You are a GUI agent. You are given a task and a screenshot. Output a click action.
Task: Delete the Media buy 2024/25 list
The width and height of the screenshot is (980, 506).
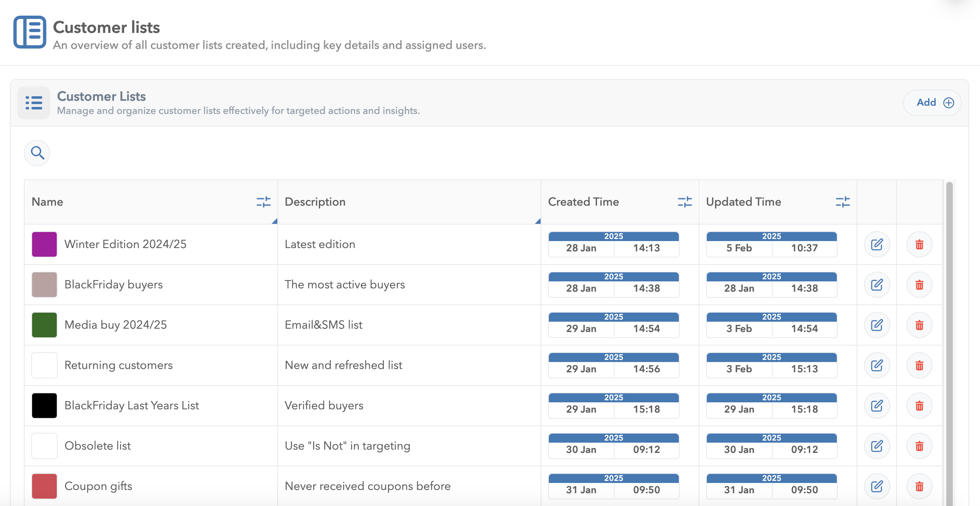tap(920, 325)
